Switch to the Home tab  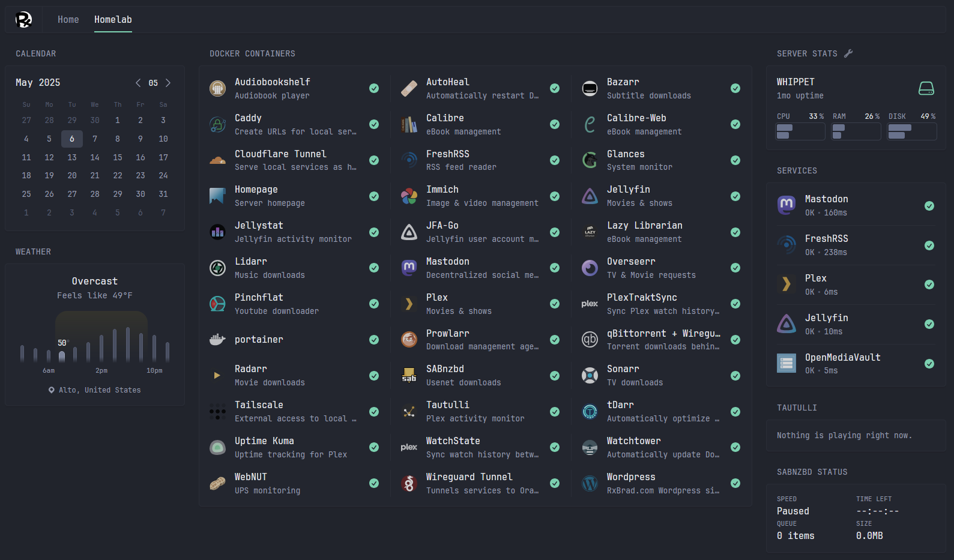[68, 20]
